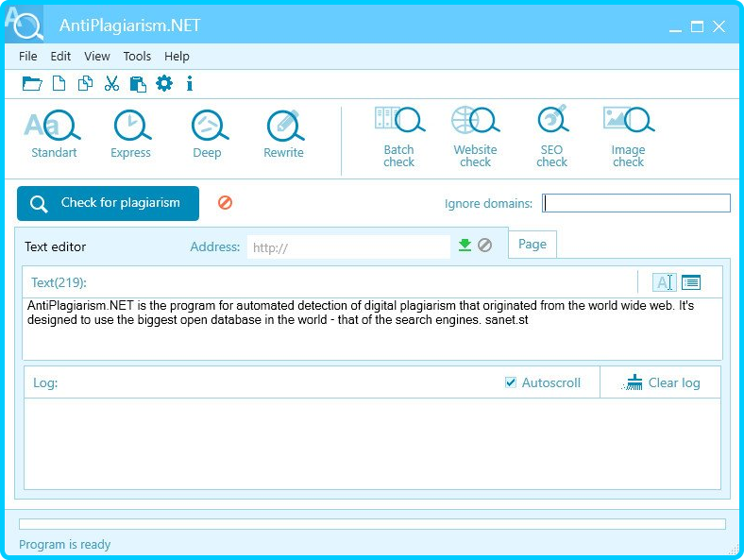744x560 pixels.
Task: Launch the SEO check tool
Action: pos(551,137)
